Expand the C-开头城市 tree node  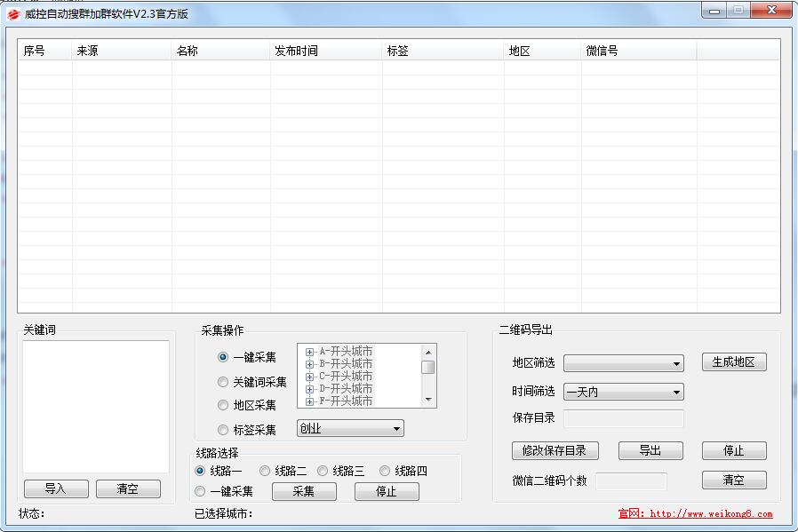310,377
